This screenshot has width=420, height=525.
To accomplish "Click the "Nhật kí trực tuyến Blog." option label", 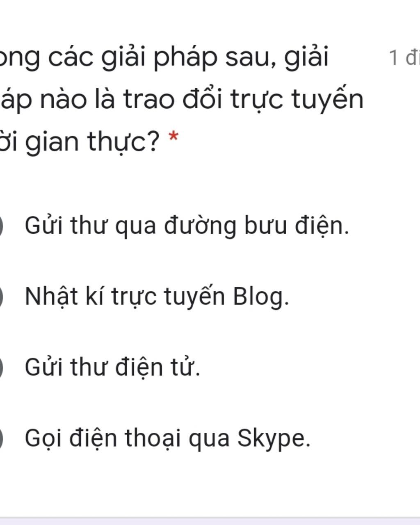I will point(157,297).
